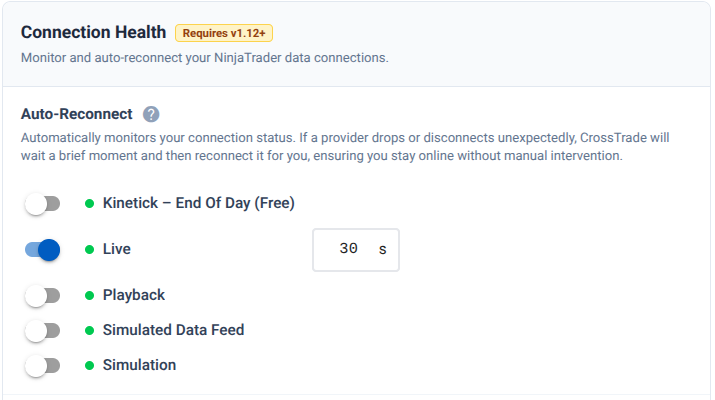Turn on the Playback auto-reconnect switch
This screenshot has height=400, width=715.
[42, 296]
